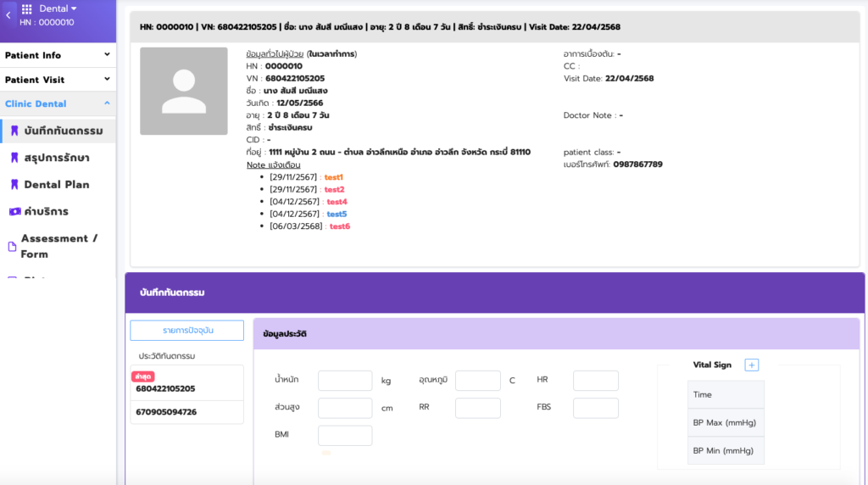Screen dimensions: 868x485
Task: Open the Dental Plan menu item
Action: pos(57,184)
